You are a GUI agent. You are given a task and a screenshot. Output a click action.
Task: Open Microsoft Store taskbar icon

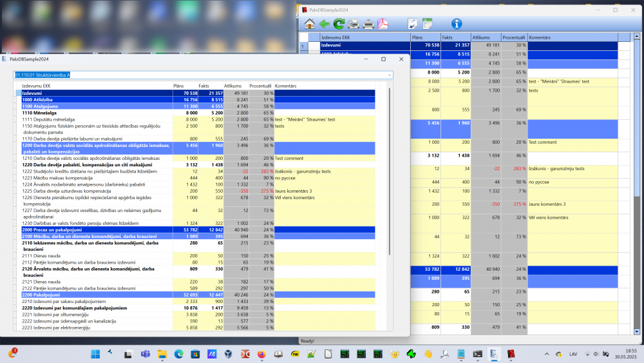(195, 354)
